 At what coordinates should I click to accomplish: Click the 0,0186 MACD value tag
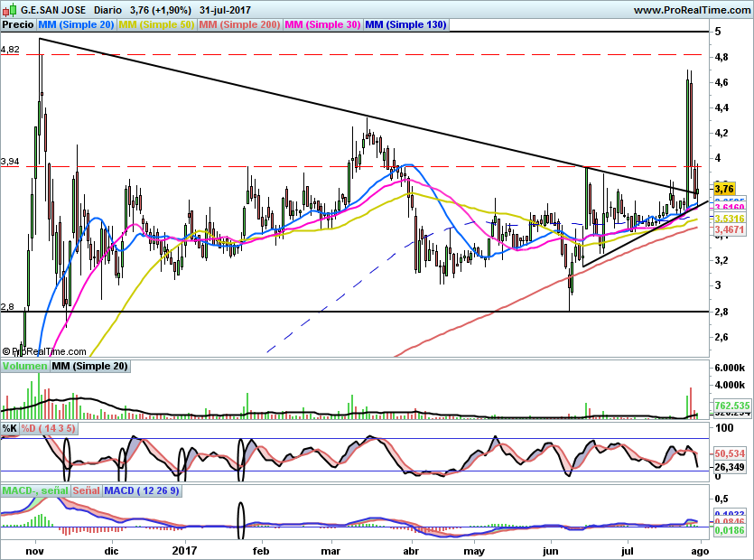pos(730,530)
